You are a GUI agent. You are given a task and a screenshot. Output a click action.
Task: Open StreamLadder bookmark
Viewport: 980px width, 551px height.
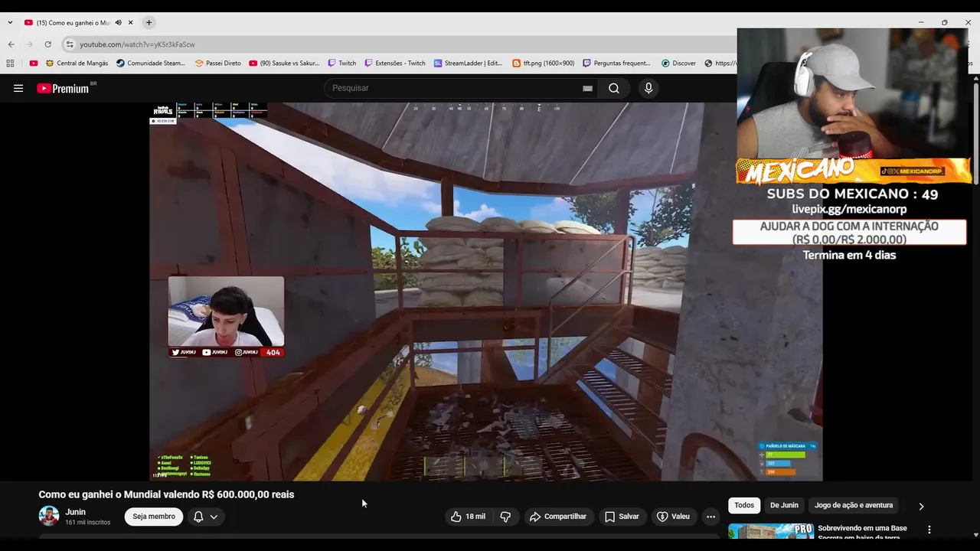coord(468,64)
